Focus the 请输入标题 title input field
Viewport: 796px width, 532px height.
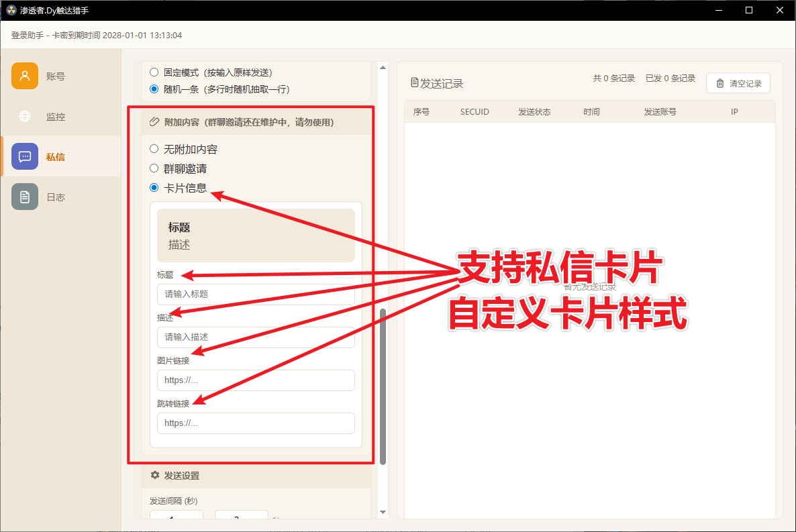click(x=256, y=295)
